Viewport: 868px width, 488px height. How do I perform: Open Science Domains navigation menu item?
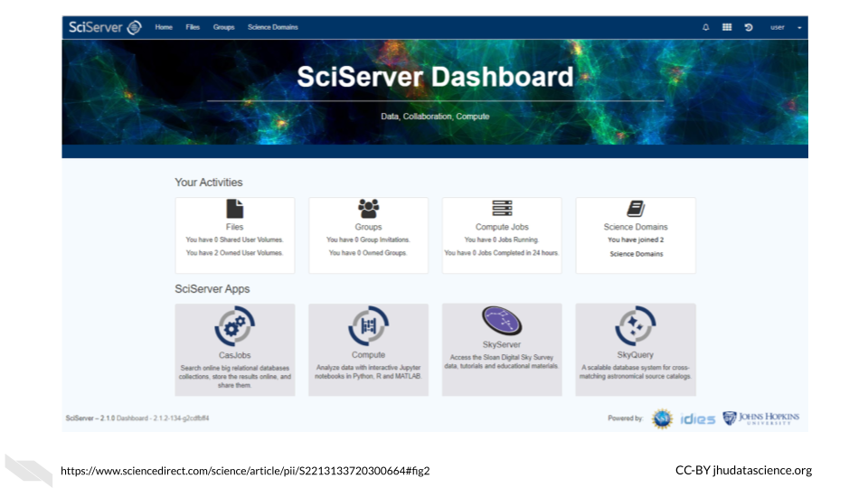click(x=273, y=27)
